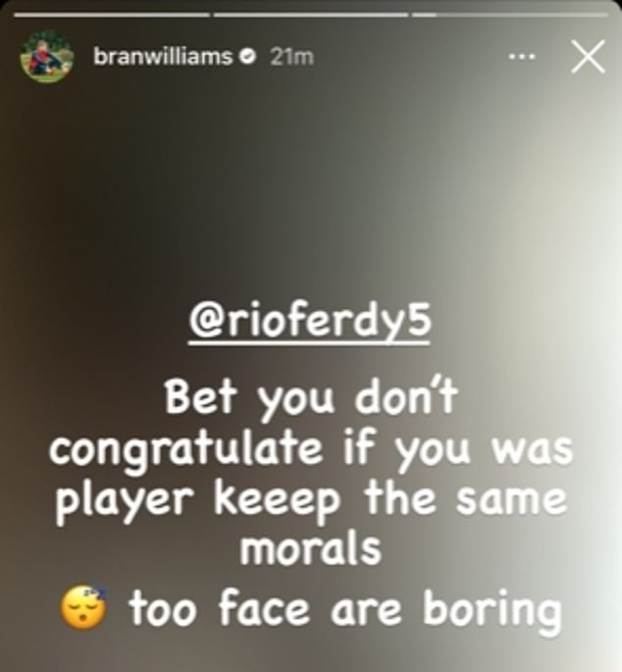Tap the "too face are boring" text
Screen dimensions: 622x672
point(345,607)
